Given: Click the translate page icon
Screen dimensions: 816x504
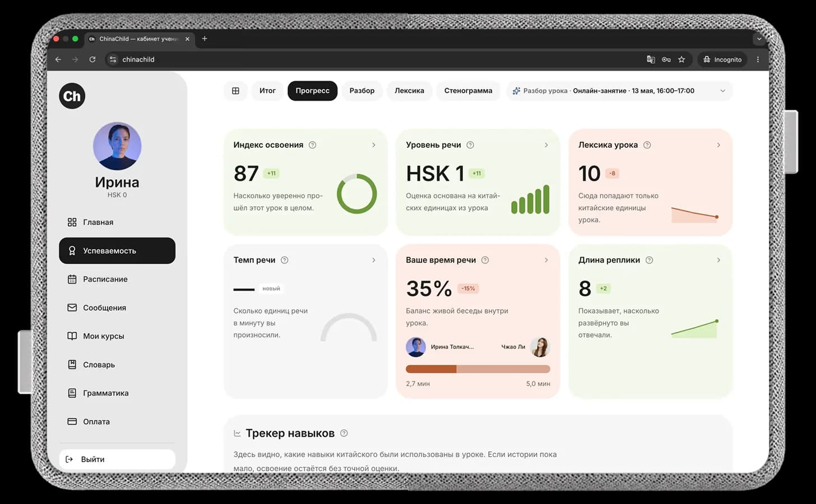Looking at the screenshot, I should tap(651, 59).
